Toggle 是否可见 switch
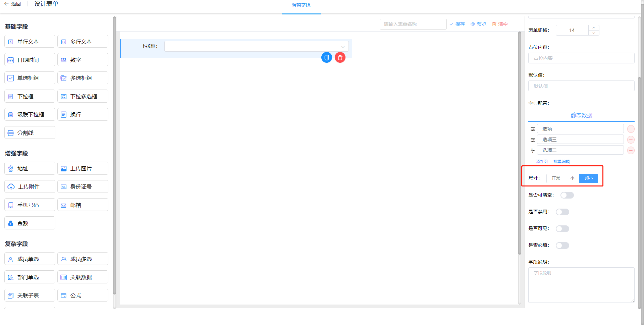The width and height of the screenshot is (644, 325). click(x=562, y=229)
